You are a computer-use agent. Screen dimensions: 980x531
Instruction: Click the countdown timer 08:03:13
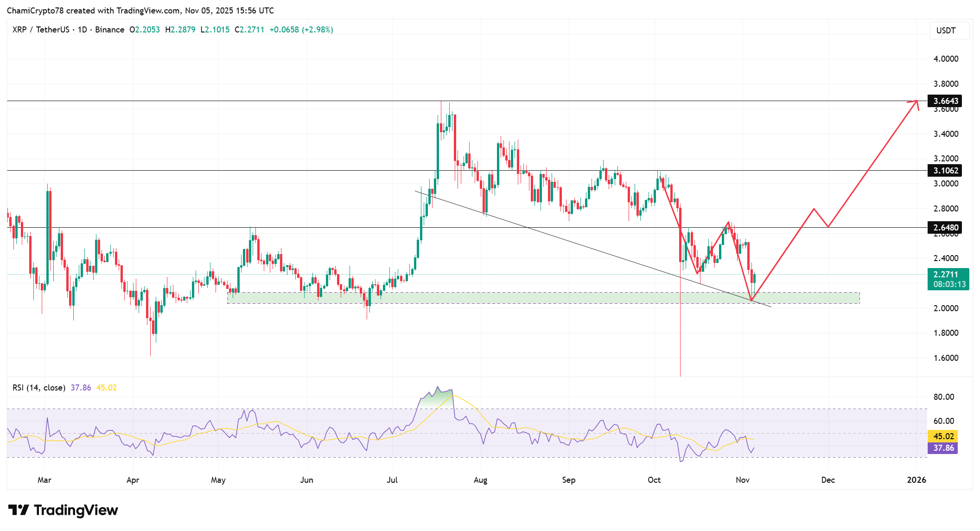(x=948, y=285)
